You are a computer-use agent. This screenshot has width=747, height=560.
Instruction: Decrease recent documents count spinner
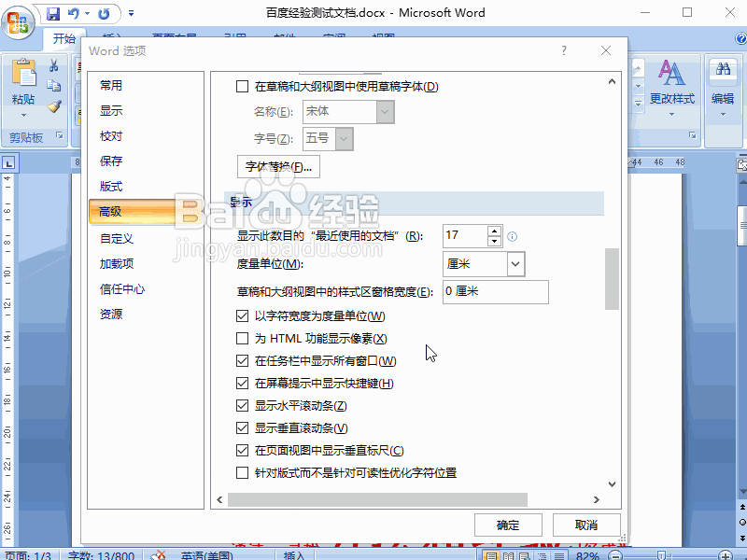coord(495,242)
